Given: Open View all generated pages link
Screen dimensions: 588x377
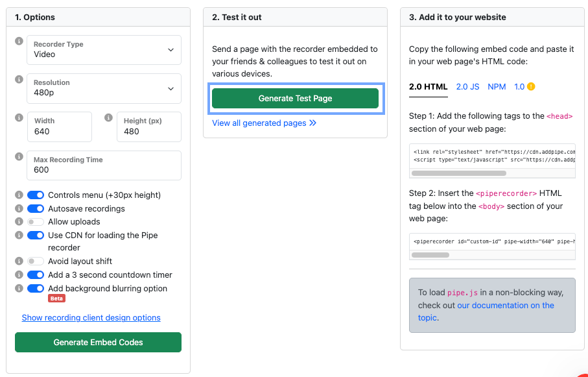Looking at the screenshot, I should [265, 123].
